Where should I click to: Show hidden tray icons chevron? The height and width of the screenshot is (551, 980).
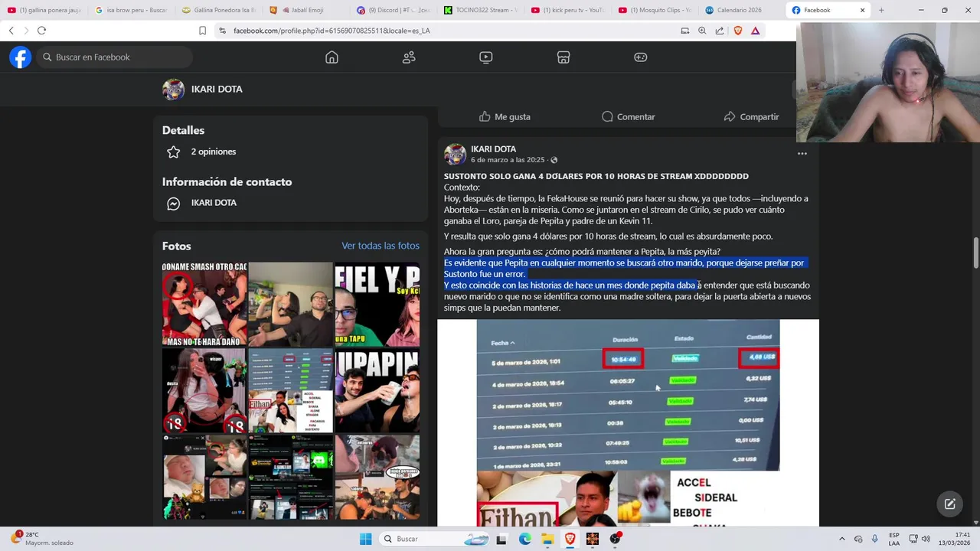tap(841, 539)
